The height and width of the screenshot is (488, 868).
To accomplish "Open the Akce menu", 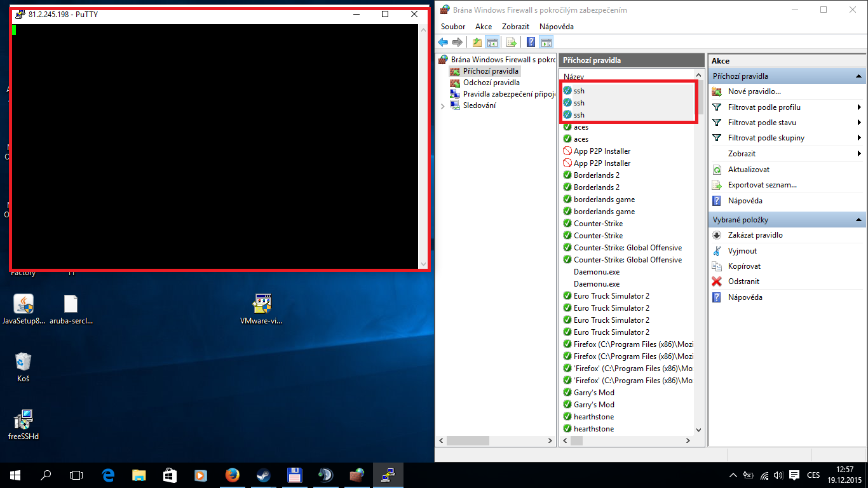I will pos(484,27).
